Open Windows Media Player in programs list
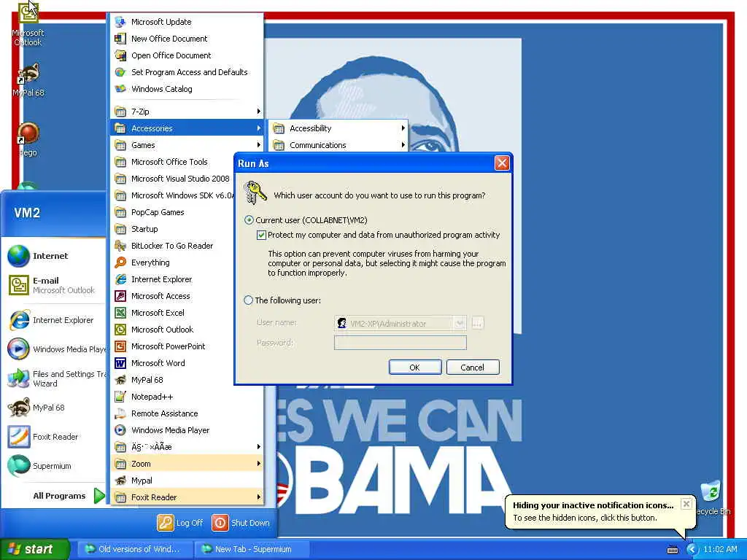Screen dimensions: 747x560 (x=187, y=430)
